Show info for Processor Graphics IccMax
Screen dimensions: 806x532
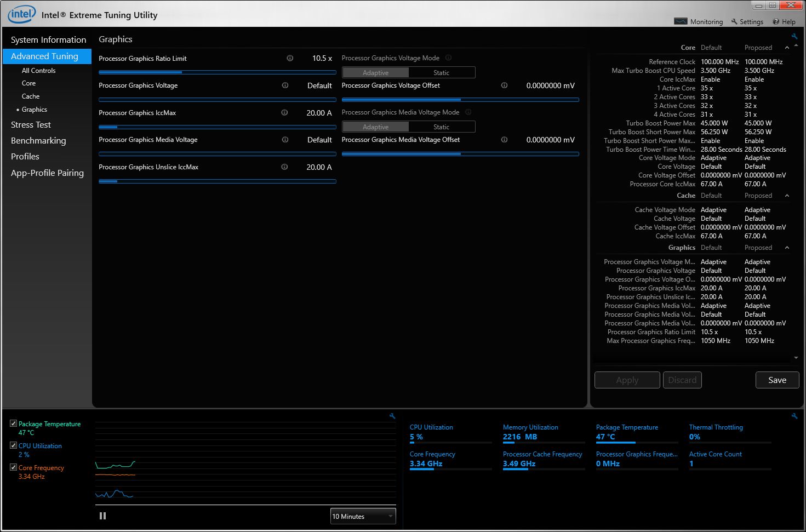[x=284, y=112]
